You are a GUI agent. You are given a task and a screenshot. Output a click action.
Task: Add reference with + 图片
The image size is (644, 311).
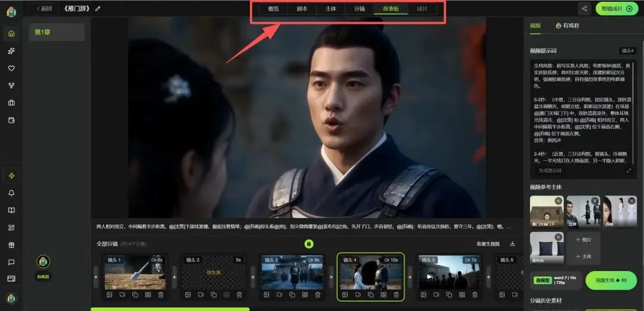tap(584, 240)
